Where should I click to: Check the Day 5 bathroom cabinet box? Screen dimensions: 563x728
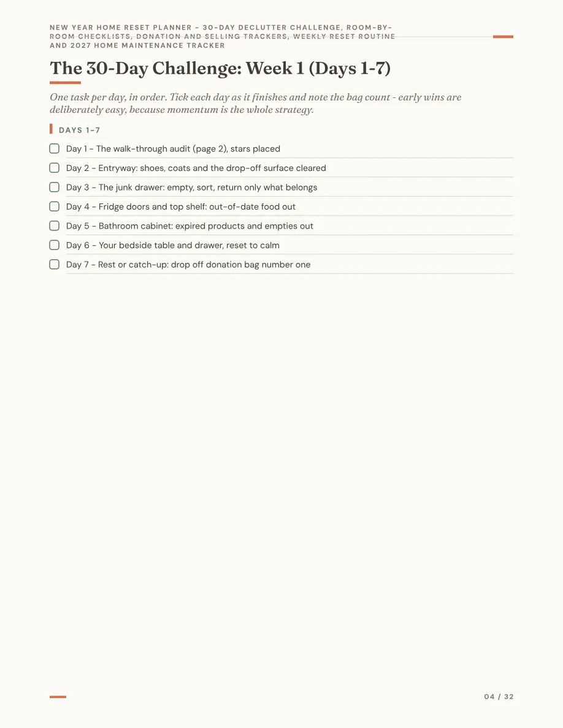[55, 226]
